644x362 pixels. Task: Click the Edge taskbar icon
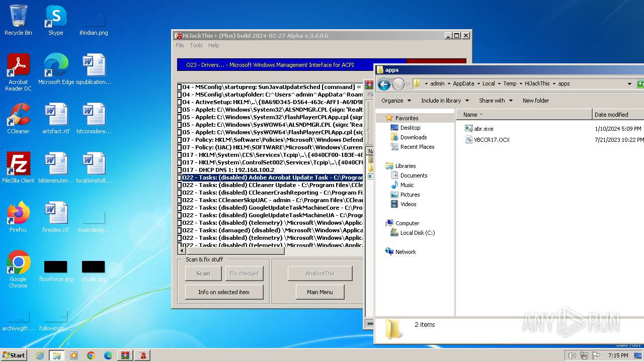pyautogui.click(x=108, y=355)
